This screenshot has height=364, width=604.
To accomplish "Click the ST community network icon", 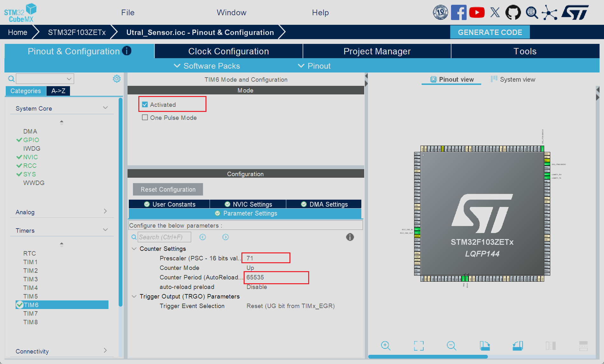I will [550, 13].
